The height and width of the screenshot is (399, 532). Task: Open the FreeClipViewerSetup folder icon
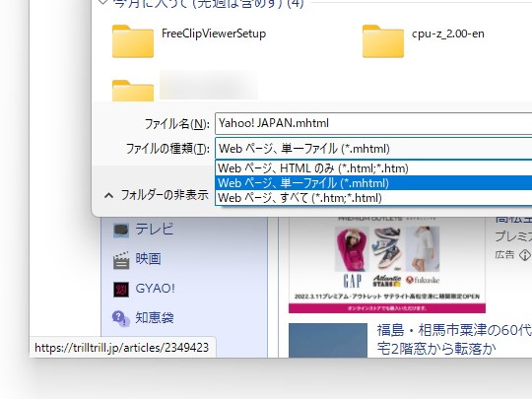(133, 41)
